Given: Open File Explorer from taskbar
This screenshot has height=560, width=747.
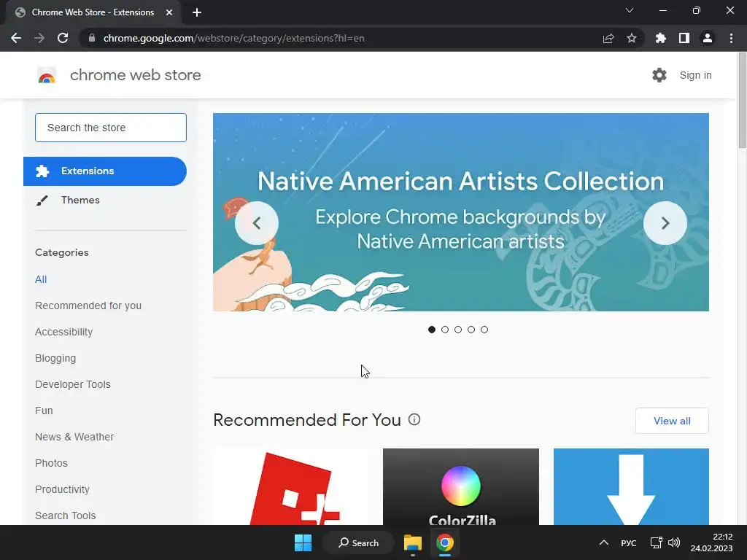Looking at the screenshot, I should (413, 542).
